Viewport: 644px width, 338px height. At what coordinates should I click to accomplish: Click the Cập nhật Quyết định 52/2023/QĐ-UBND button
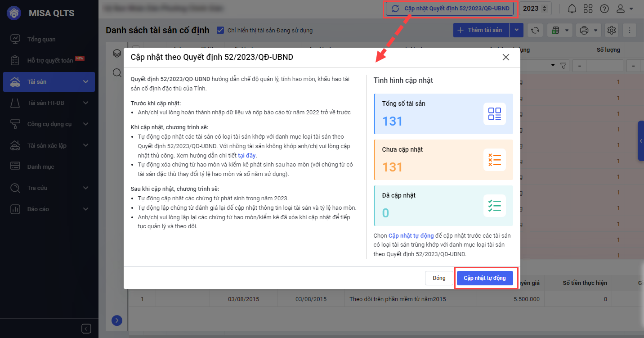pyautogui.click(x=450, y=9)
